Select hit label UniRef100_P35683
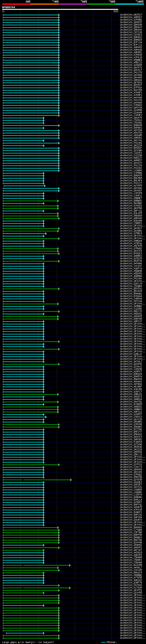 [131, 105]
